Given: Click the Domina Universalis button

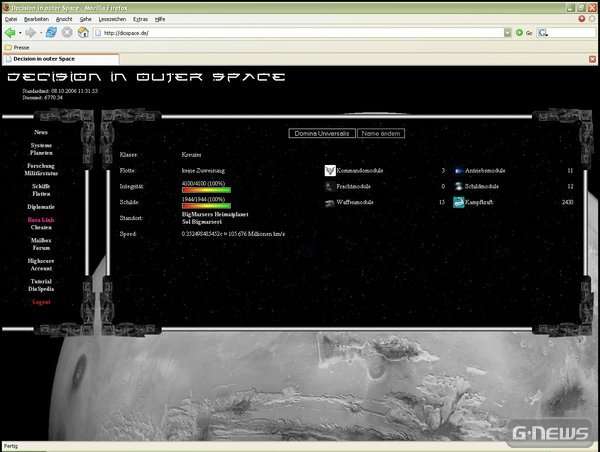Looking at the screenshot, I should coord(322,133).
